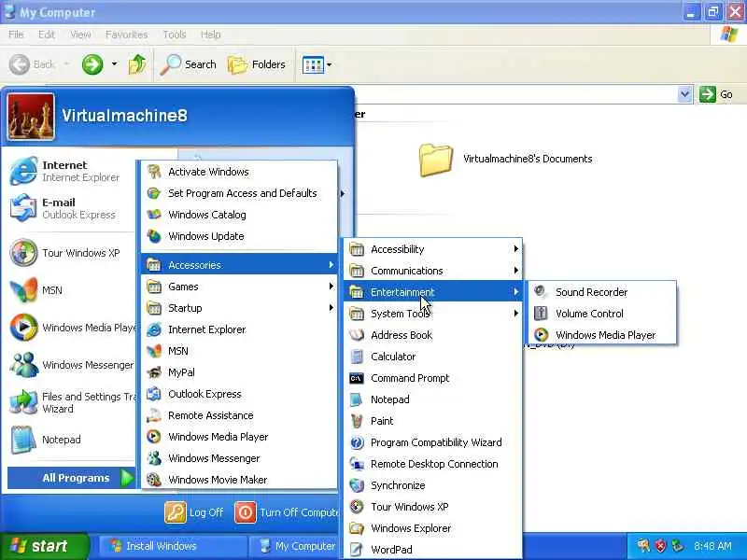Image resolution: width=747 pixels, height=560 pixels.
Task: Open the Startup submenu
Action: 239,308
